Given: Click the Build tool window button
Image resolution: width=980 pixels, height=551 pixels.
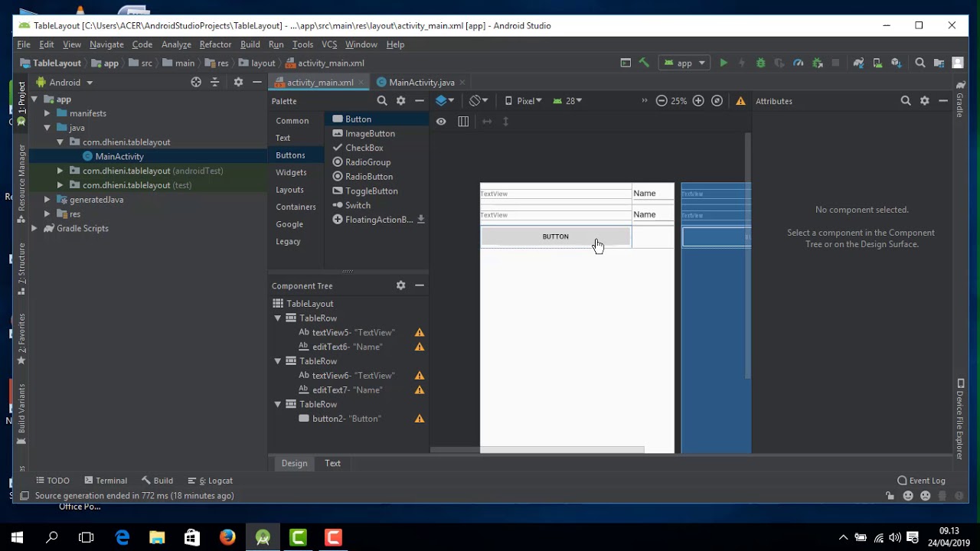Looking at the screenshot, I should (157, 481).
